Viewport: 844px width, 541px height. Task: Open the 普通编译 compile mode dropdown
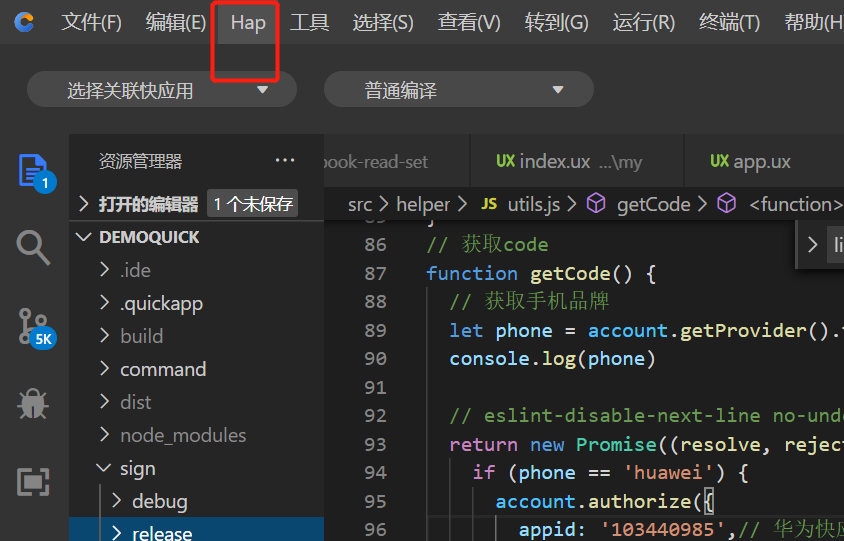click(458, 90)
